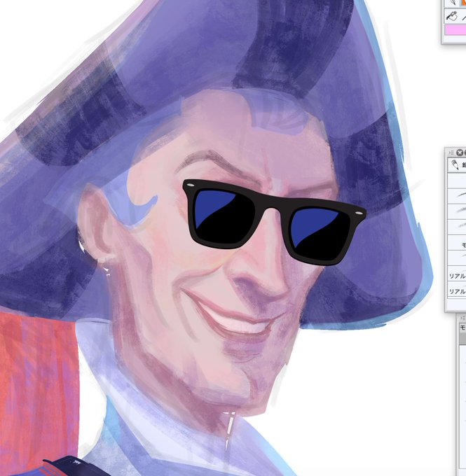Click the モ tab in the bottom panel
The height and width of the screenshot is (476, 466).
point(462,328)
